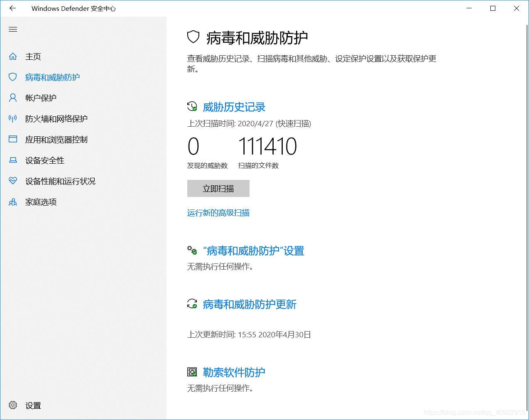Click the 111410 scanned files count

tap(267, 146)
